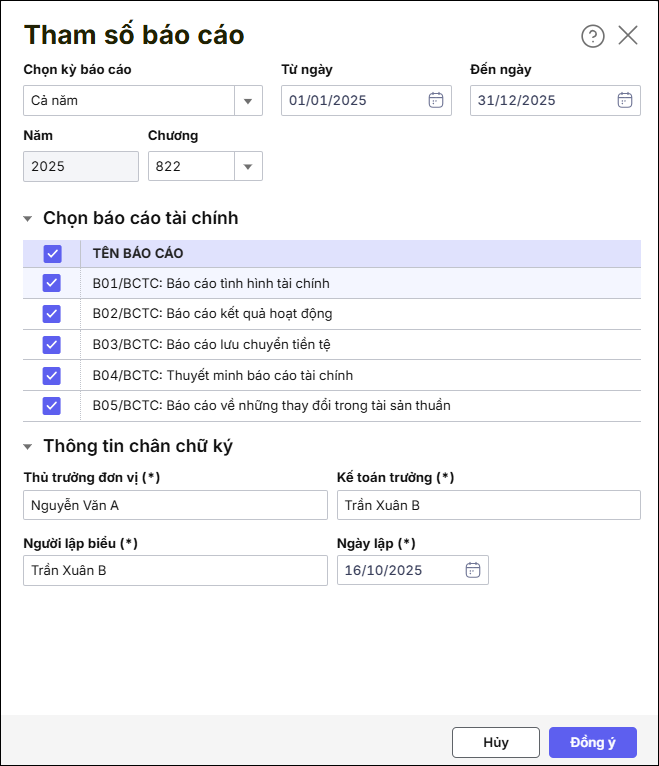659x766 pixels.
Task: Uncheck B02/BCTC Báo cáo kết quả hoạt động
Action: 52,314
